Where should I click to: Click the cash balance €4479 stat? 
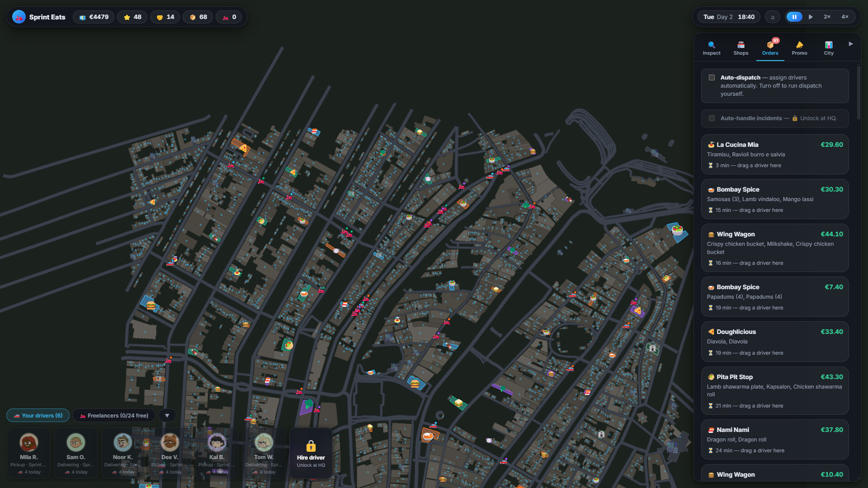(94, 17)
